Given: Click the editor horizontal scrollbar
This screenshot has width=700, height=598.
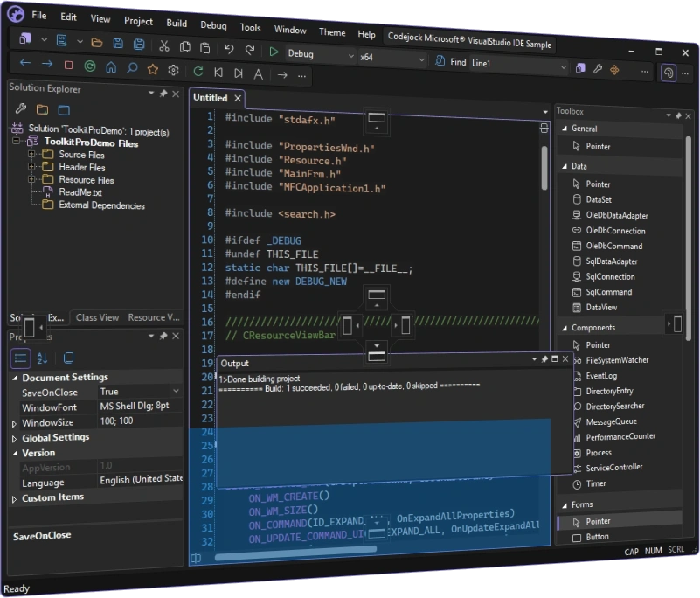Looking at the screenshot, I should [295, 554].
